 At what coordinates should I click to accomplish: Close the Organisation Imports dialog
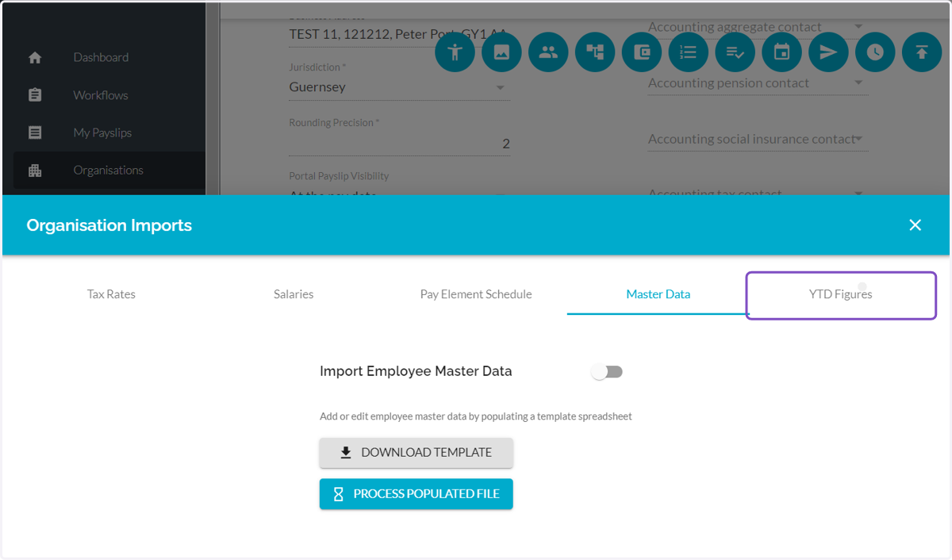[x=916, y=225]
